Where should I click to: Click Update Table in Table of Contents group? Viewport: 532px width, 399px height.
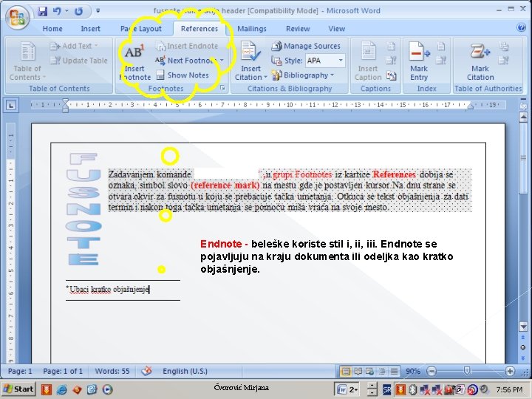pos(79,61)
